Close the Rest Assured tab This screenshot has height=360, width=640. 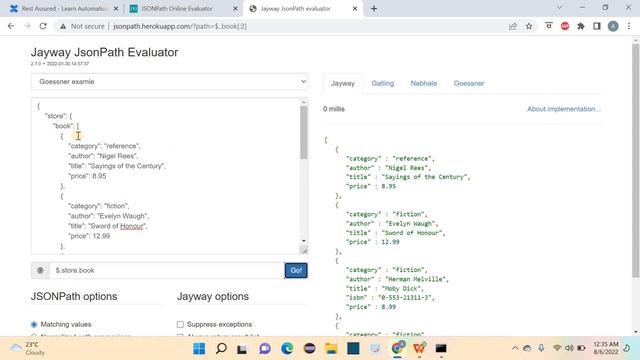point(116,9)
